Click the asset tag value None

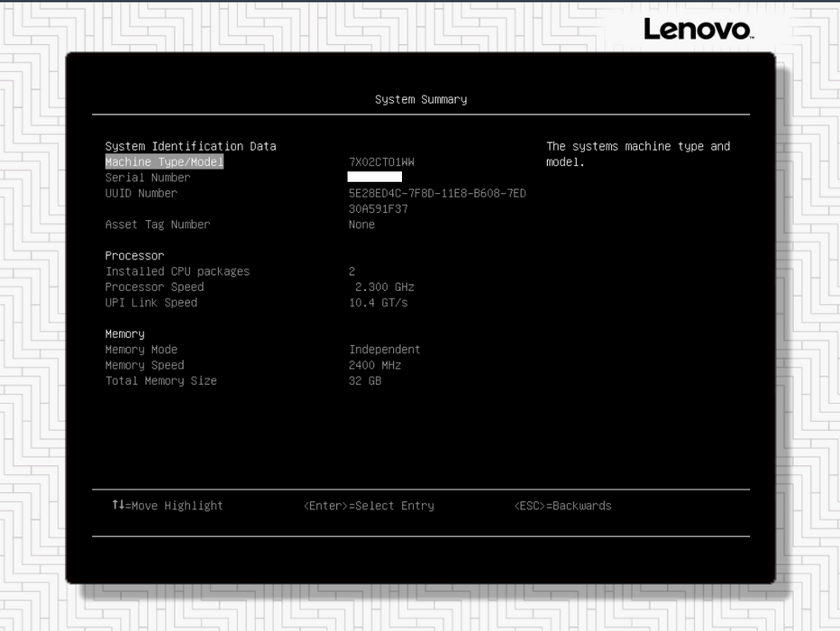361,224
